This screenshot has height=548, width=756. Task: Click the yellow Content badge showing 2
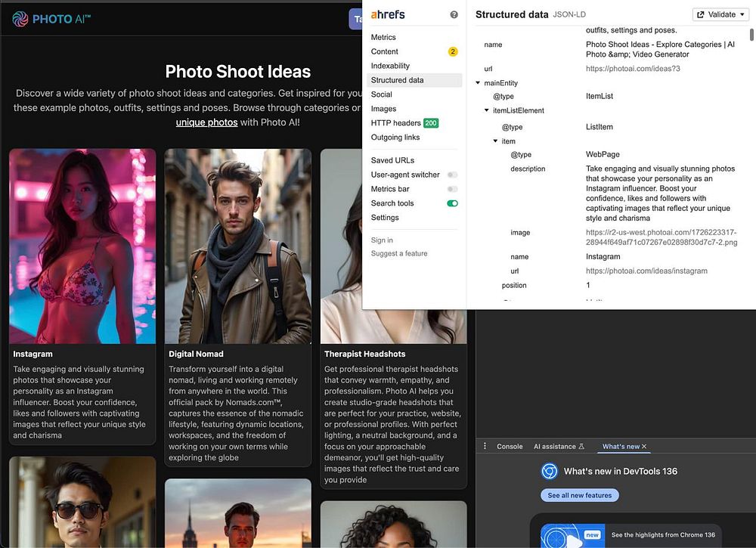pos(453,51)
